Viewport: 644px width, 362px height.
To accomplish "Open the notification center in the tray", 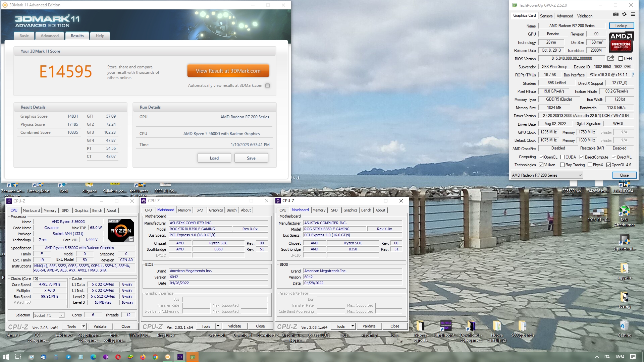I will (x=633, y=357).
